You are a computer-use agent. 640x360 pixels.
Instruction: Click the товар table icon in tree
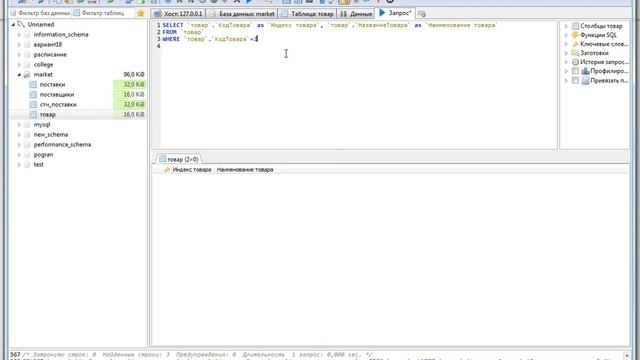click(x=33, y=115)
